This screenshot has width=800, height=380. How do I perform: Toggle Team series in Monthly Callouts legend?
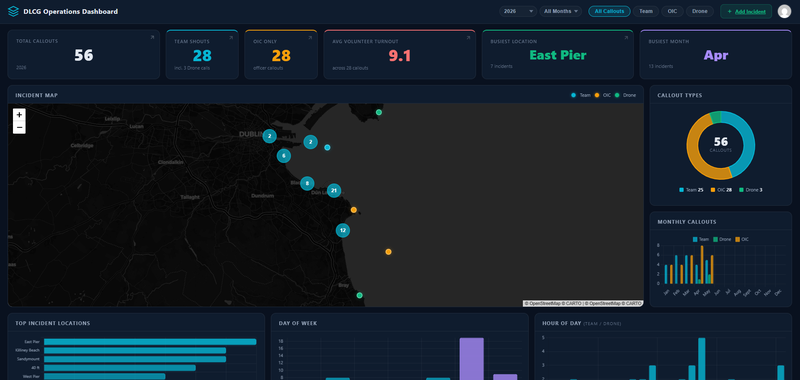pyautogui.click(x=701, y=239)
